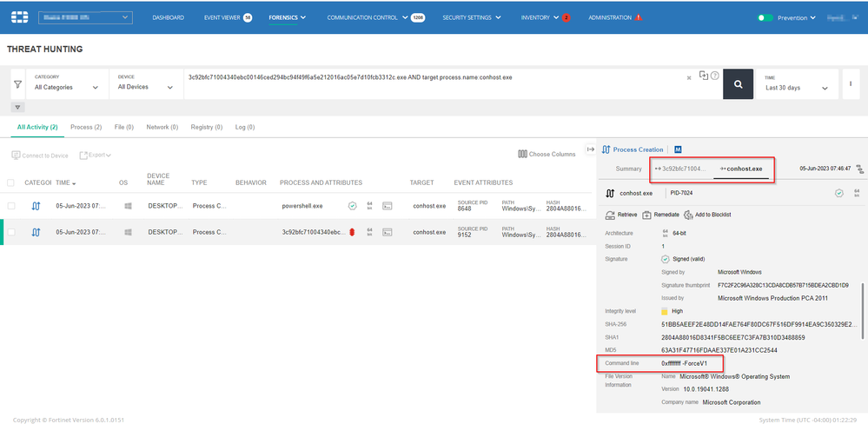The height and width of the screenshot is (424, 868).
Task: Click Connect to Device
Action: tap(40, 156)
